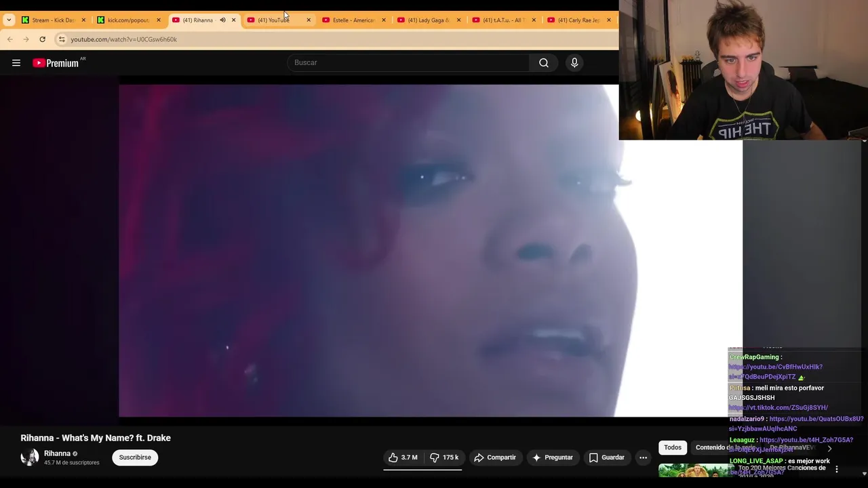Show more filter chips with right chevron

[829, 448]
